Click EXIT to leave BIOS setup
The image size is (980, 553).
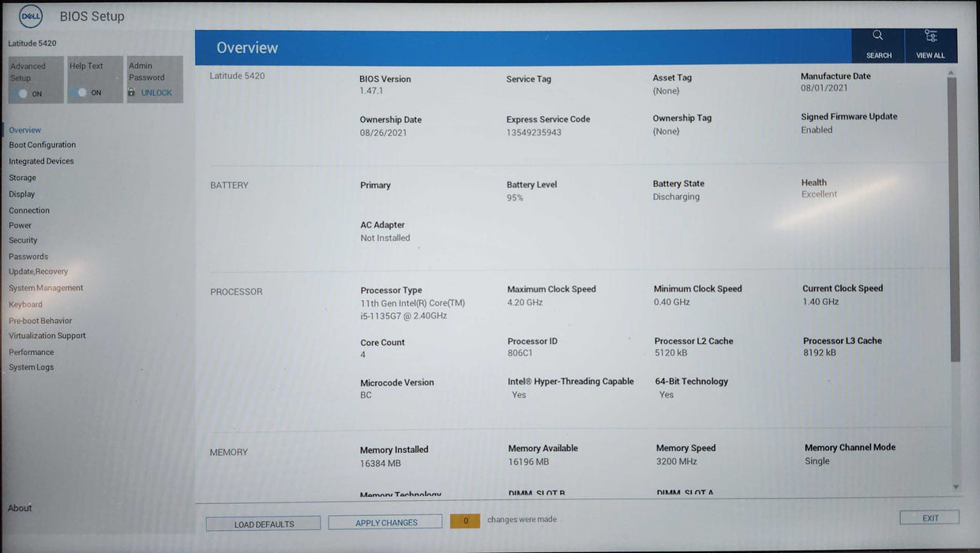coord(929,517)
